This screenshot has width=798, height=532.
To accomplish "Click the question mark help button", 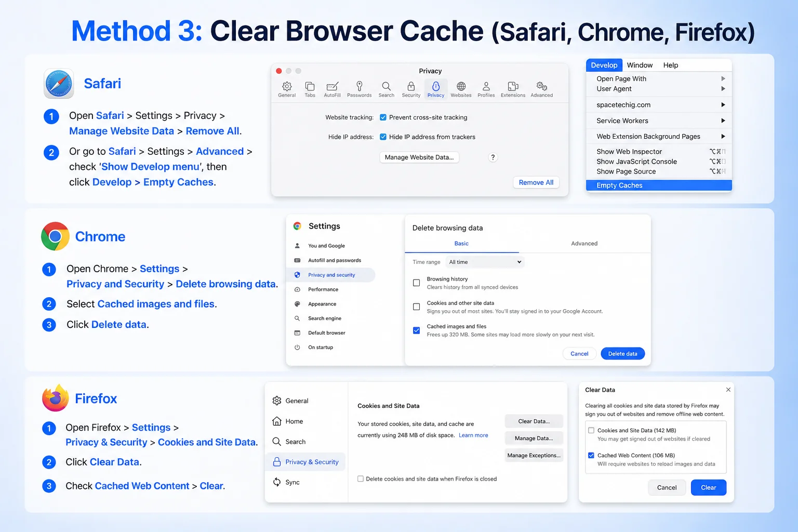I will (x=493, y=157).
